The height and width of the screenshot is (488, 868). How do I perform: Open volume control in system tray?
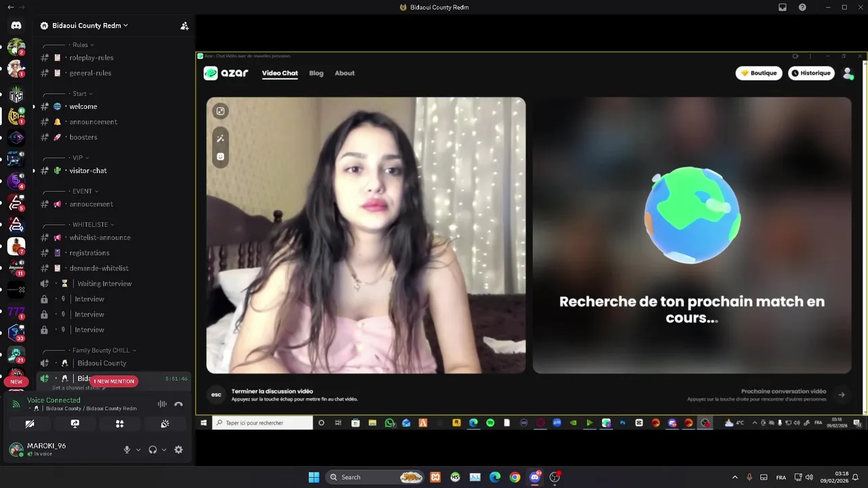pos(809,477)
